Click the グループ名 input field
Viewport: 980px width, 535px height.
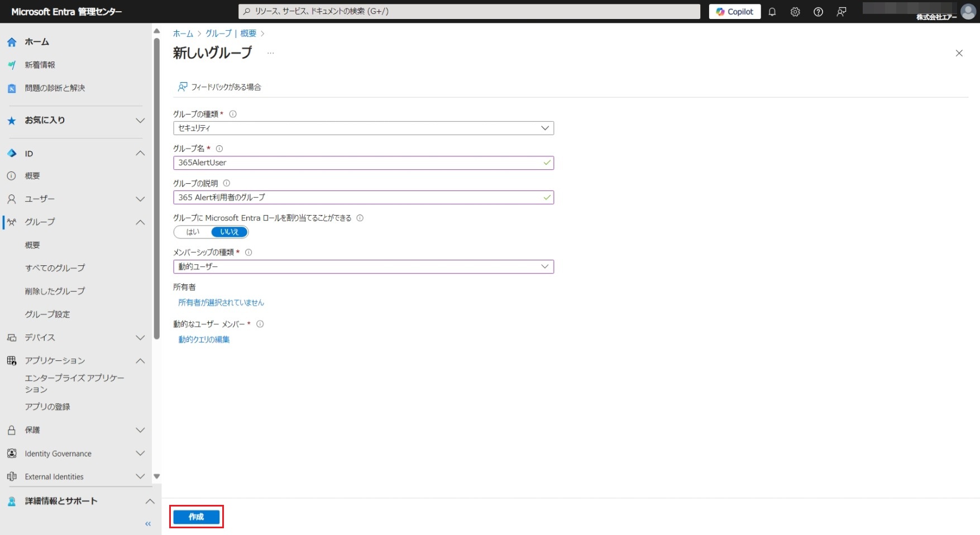(357, 163)
